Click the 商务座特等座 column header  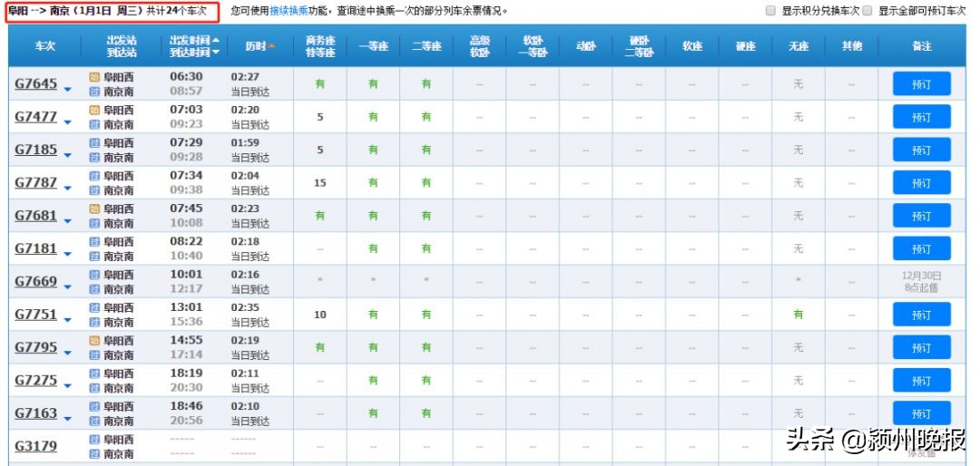click(320, 46)
